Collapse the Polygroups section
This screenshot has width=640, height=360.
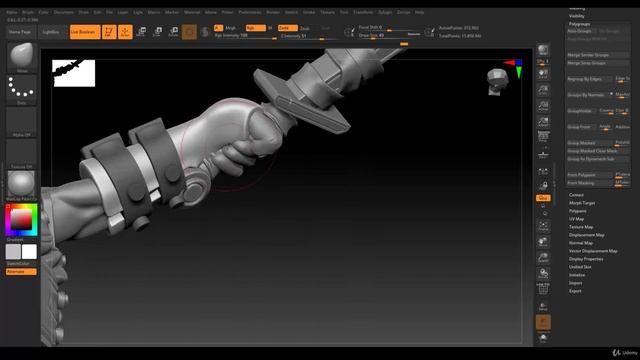pyautogui.click(x=579, y=24)
